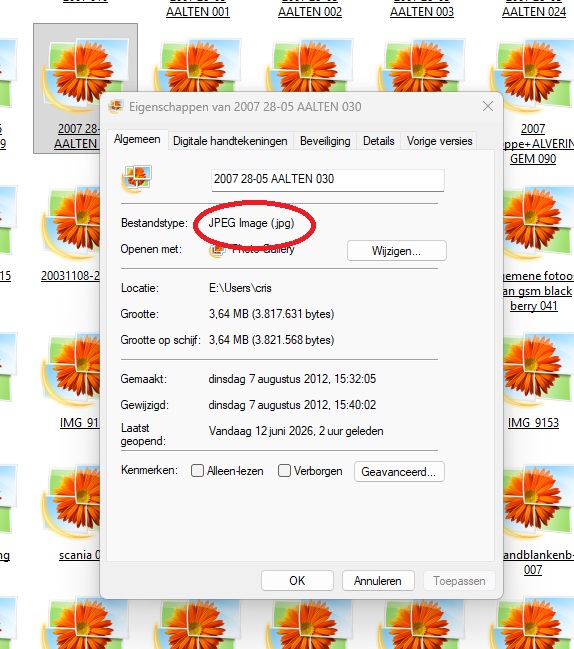Select the andblankenb- 007 photo icon
The height and width of the screenshot is (649, 574).
tap(537, 502)
